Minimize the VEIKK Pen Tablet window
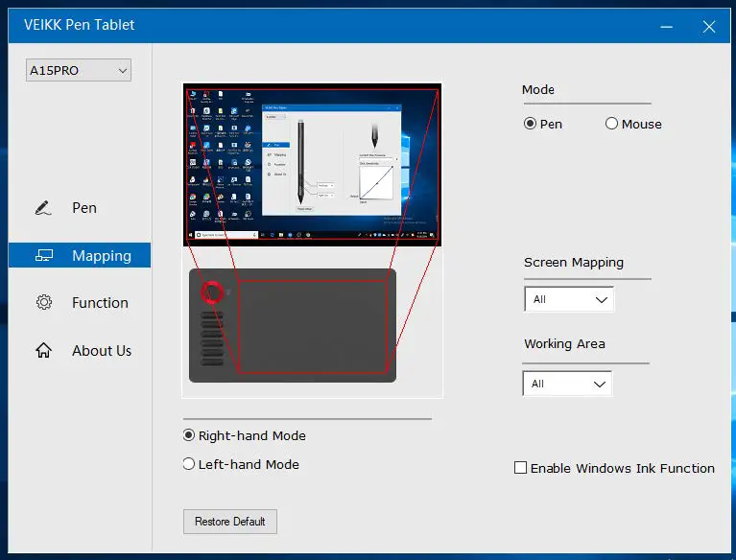This screenshot has height=560, width=736. pyautogui.click(x=666, y=27)
